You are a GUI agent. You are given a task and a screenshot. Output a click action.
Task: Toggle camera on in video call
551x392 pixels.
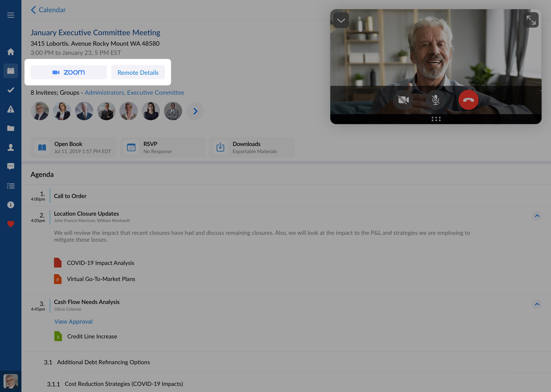point(403,100)
